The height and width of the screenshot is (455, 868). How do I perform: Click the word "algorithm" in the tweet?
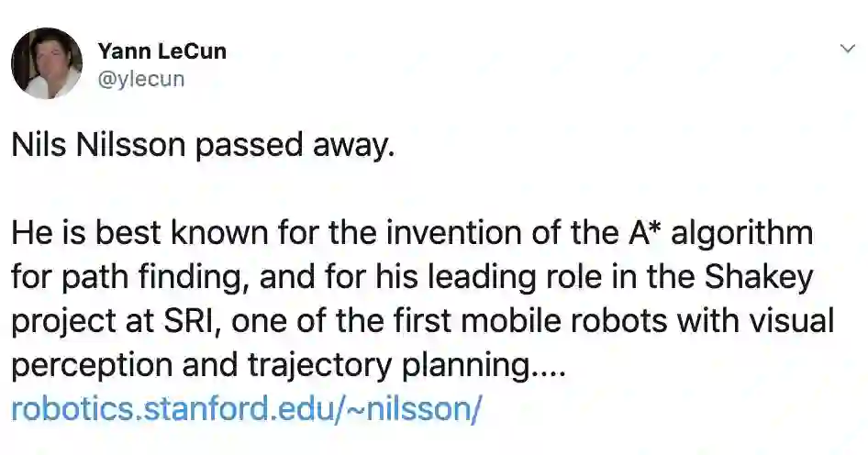click(x=742, y=233)
